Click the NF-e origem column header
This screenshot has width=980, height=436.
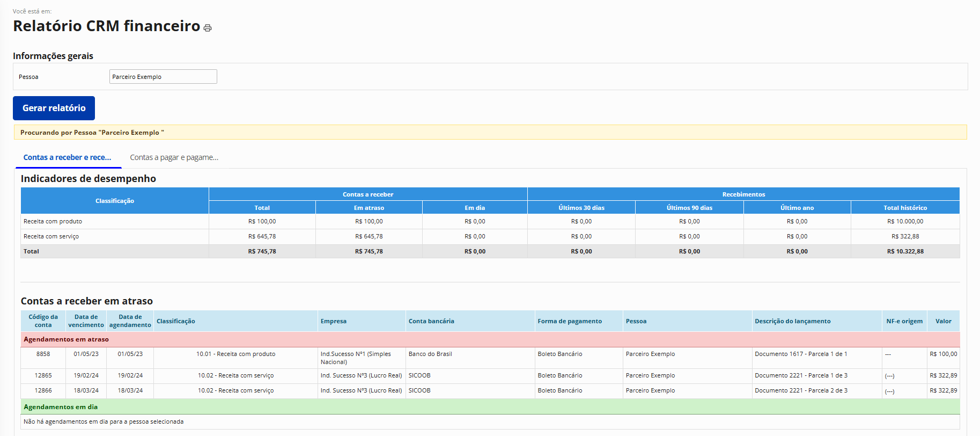[x=904, y=321]
